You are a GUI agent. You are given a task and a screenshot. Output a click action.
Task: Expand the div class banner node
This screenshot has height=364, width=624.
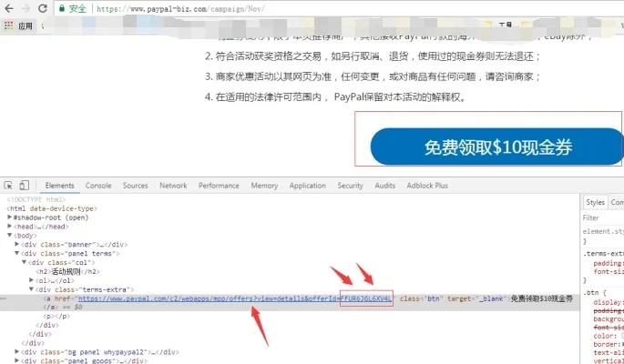click(16, 245)
